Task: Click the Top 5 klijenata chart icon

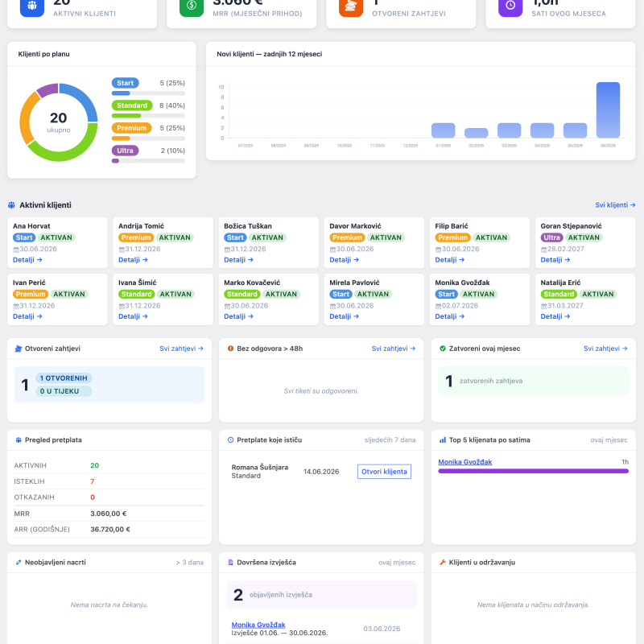Action: pyautogui.click(x=442, y=440)
